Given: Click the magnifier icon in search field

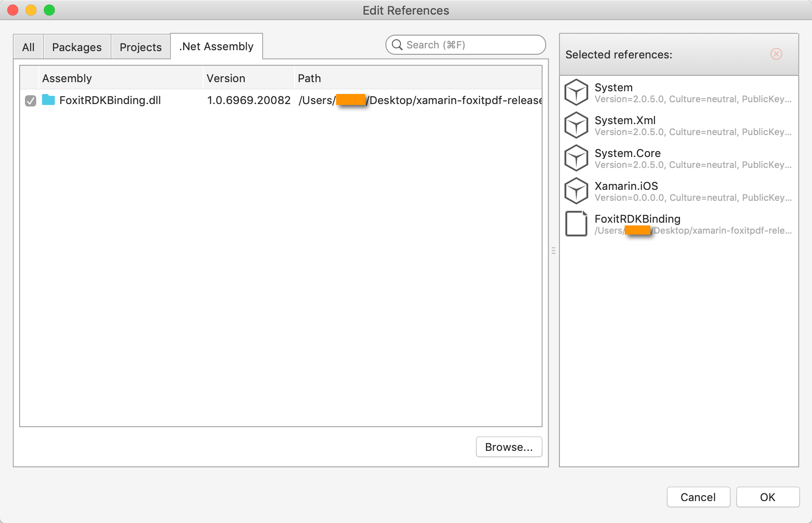Looking at the screenshot, I should coord(397,45).
